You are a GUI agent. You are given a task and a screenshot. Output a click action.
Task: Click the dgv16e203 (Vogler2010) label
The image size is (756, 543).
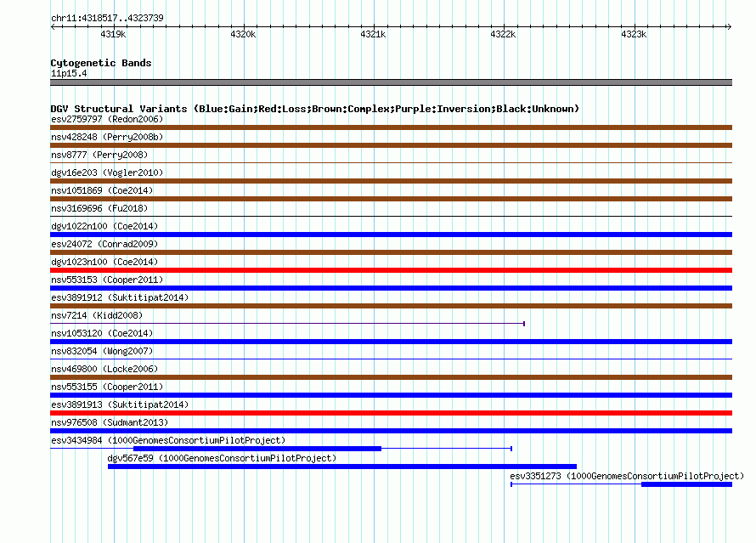click(107, 173)
